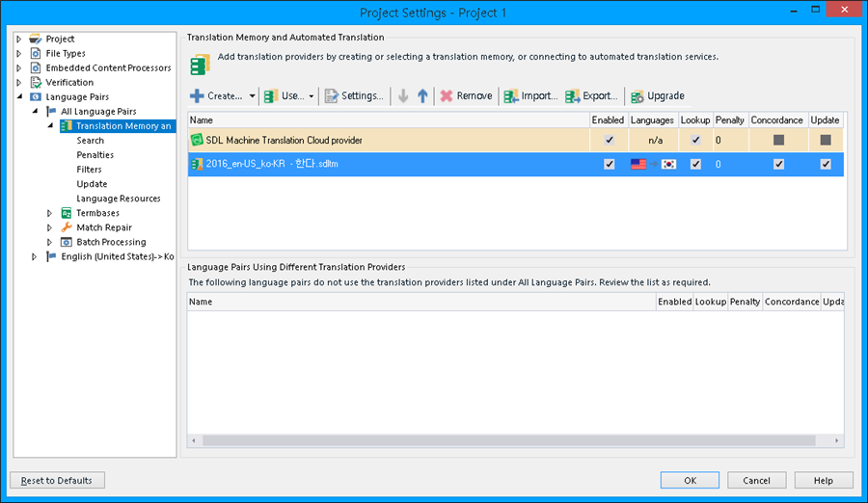The height and width of the screenshot is (503, 868).
Task: Collapse the All Language Pairs node
Action: pos(35,111)
